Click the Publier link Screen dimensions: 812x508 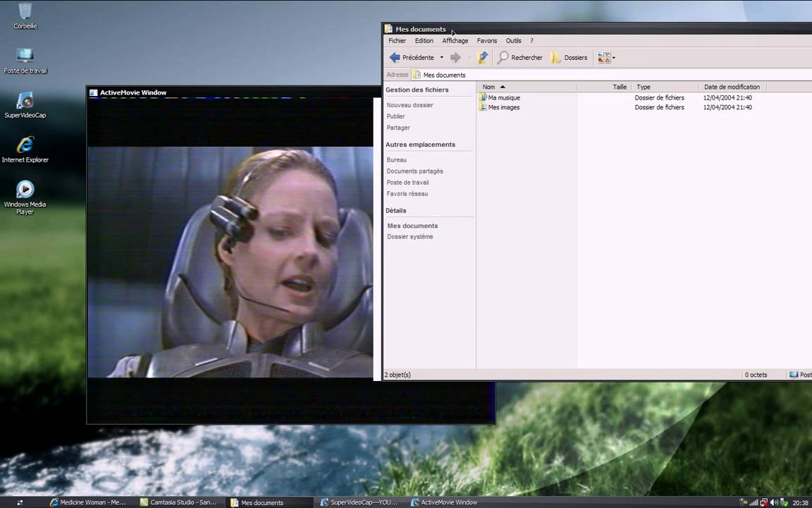(395, 116)
